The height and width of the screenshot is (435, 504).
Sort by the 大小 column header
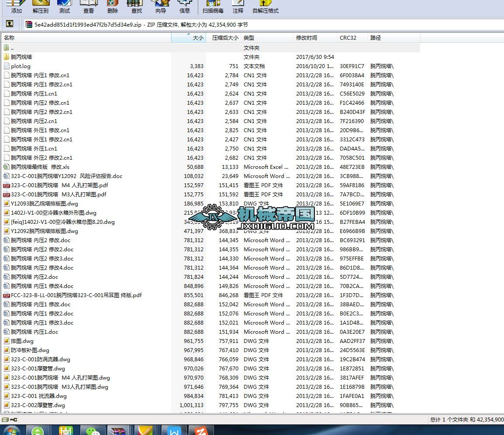(189, 38)
